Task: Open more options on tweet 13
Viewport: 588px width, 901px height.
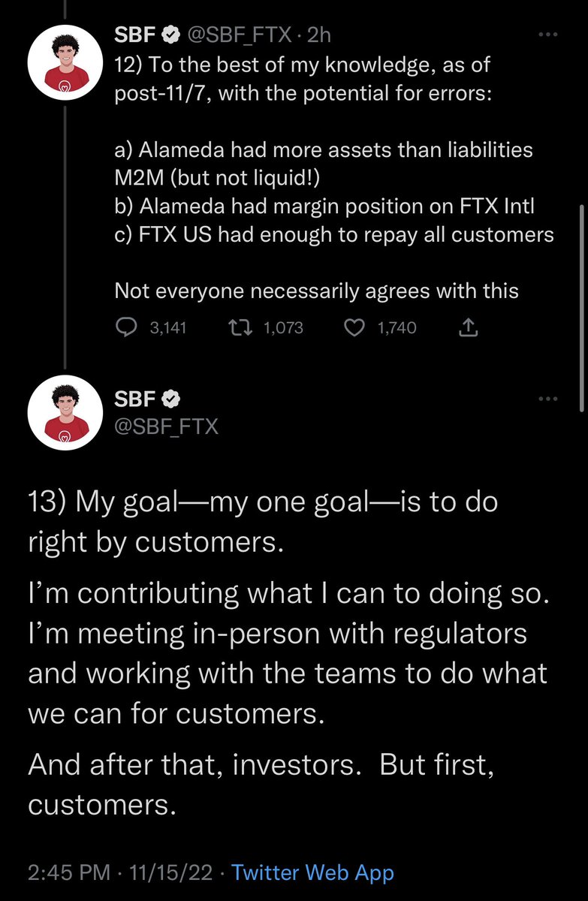Action: [548, 399]
